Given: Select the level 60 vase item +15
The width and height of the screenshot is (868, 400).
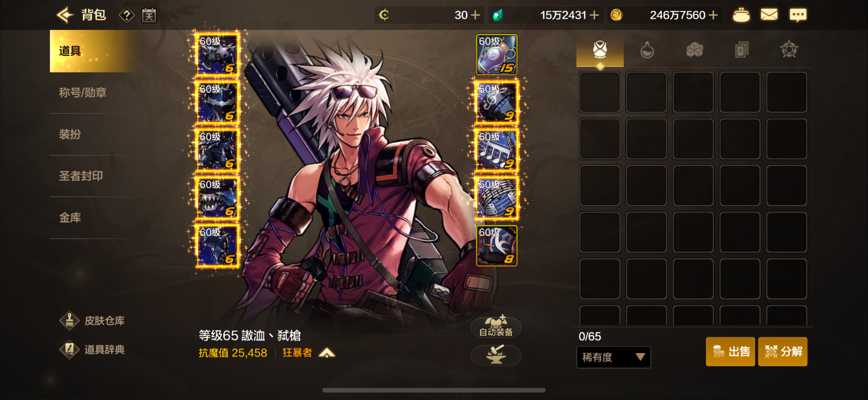Looking at the screenshot, I should (x=496, y=54).
